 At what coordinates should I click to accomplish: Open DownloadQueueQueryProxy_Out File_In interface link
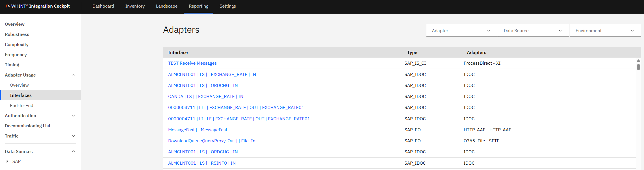click(x=212, y=141)
